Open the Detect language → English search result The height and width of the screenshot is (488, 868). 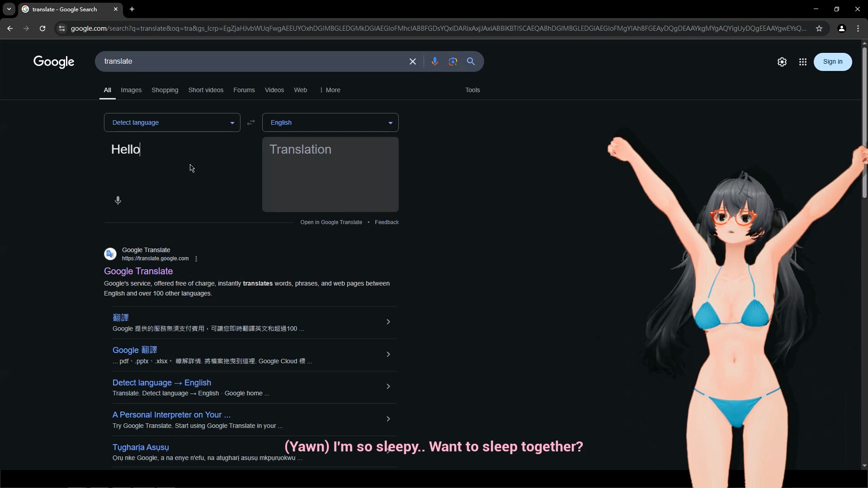(x=161, y=382)
